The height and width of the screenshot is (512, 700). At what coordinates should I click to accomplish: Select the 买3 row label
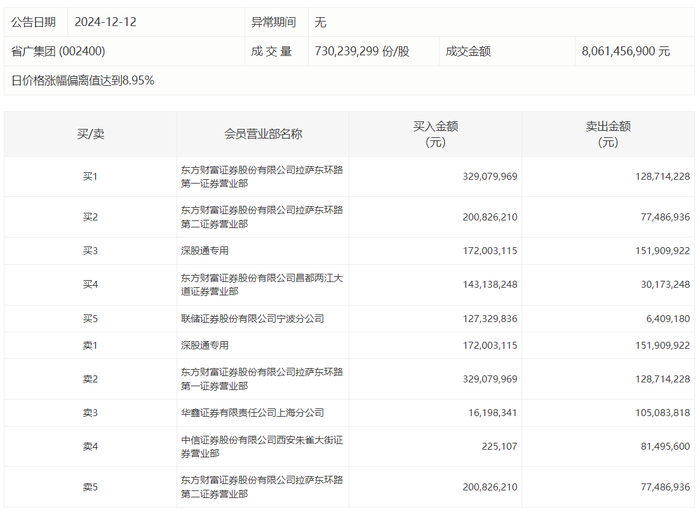[x=90, y=251]
